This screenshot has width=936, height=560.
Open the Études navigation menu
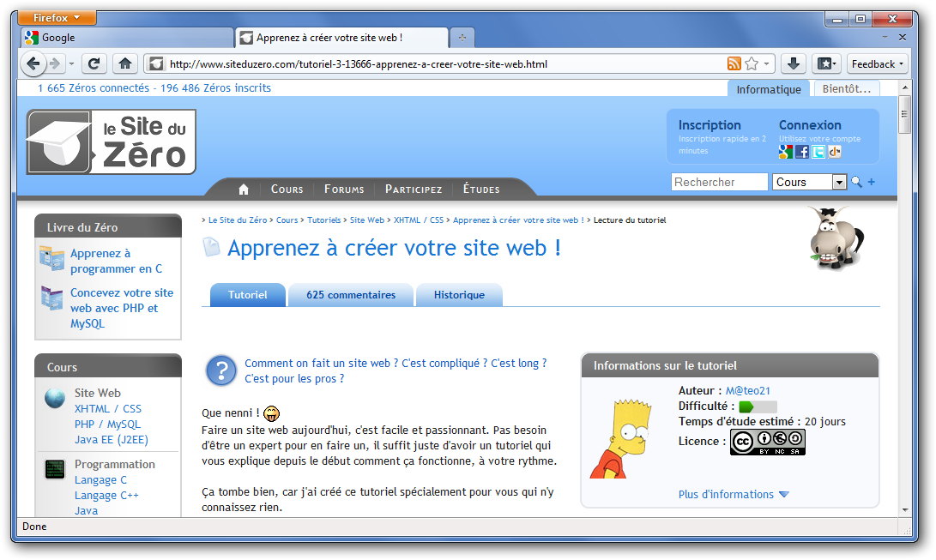point(481,189)
